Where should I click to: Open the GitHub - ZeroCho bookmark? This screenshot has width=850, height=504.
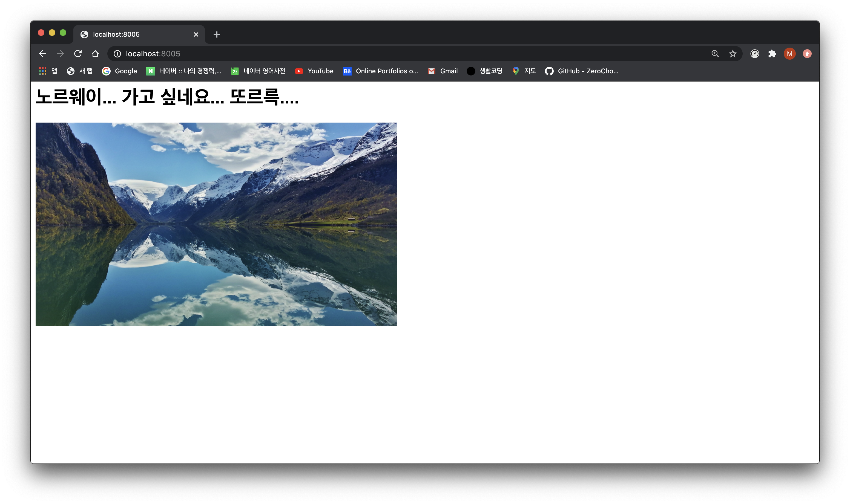point(582,71)
